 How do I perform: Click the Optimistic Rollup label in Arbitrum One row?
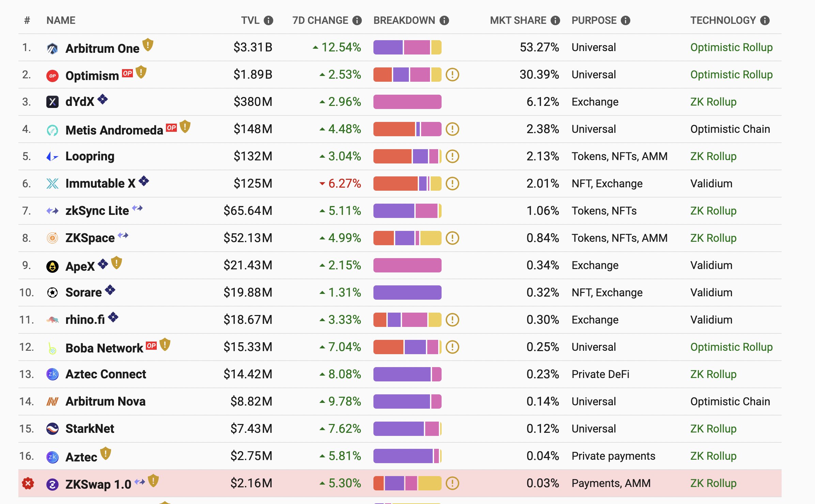pos(732,47)
